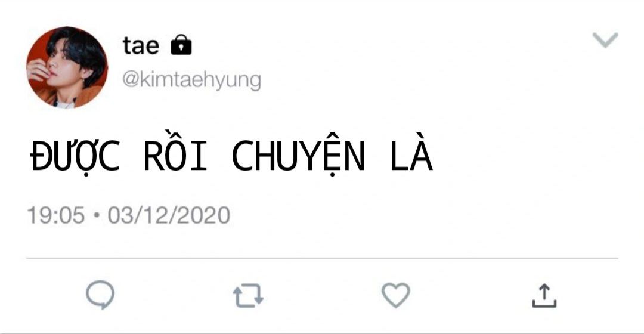Image resolution: width=644 pixels, height=334 pixels.
Task: Open the profile via display name tae
Action: tap(141, 45)
